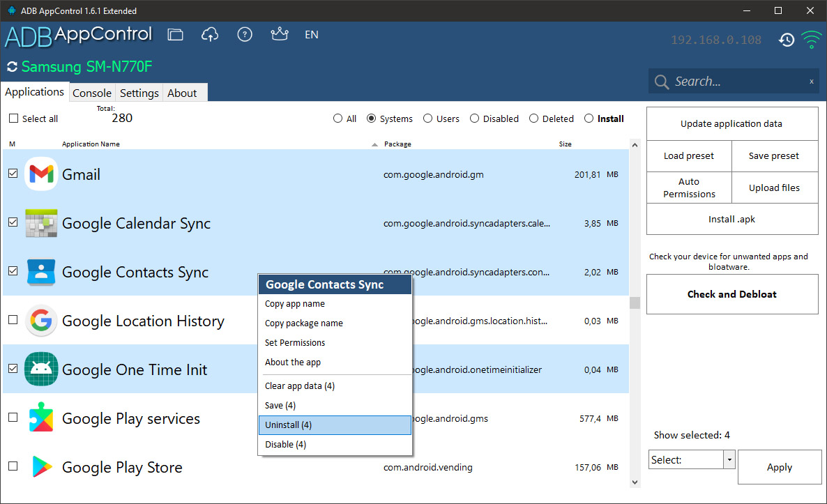
Task: Open the Console tab
Action: 92,93
